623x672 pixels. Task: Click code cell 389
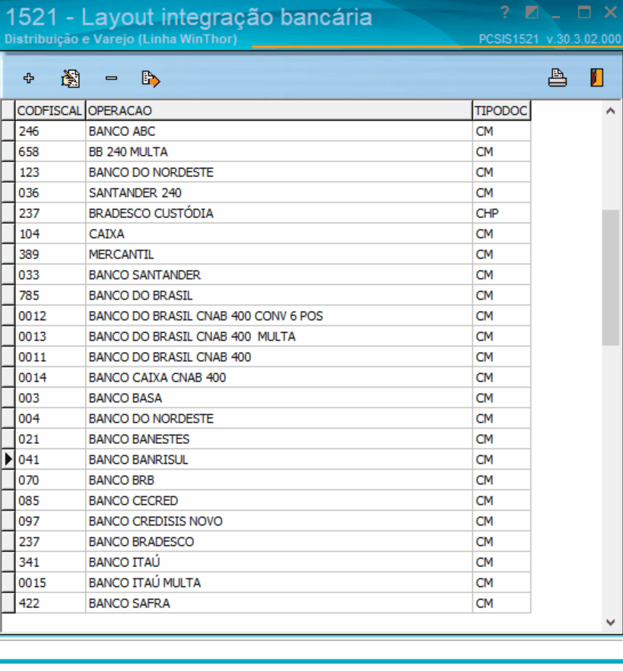50,255
